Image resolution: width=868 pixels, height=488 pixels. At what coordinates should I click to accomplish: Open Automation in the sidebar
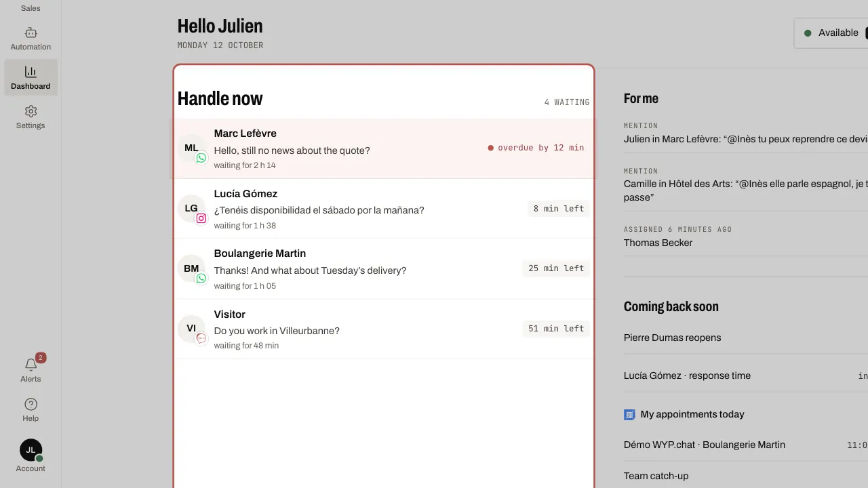click(31, 39)
